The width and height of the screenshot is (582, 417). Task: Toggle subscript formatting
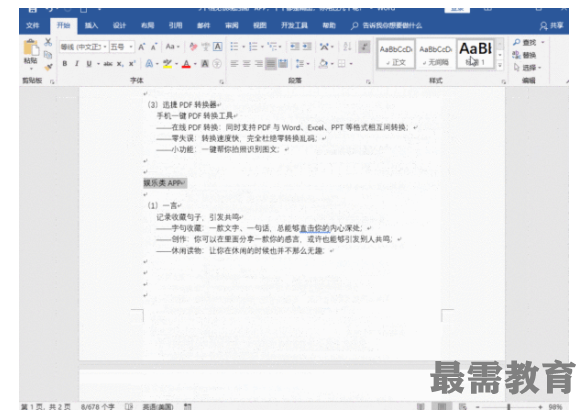tap(120, 64)
